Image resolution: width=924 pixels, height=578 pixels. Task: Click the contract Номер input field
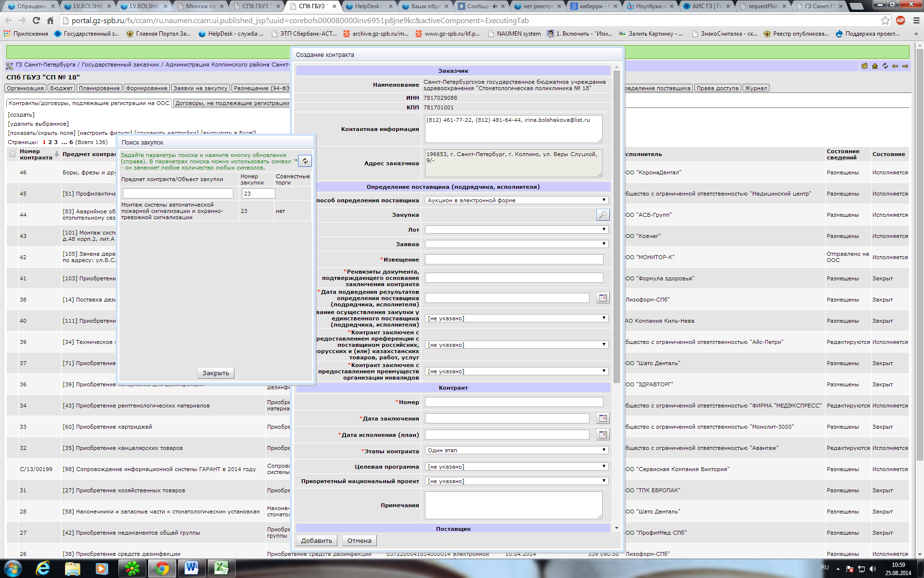(513, 402)
